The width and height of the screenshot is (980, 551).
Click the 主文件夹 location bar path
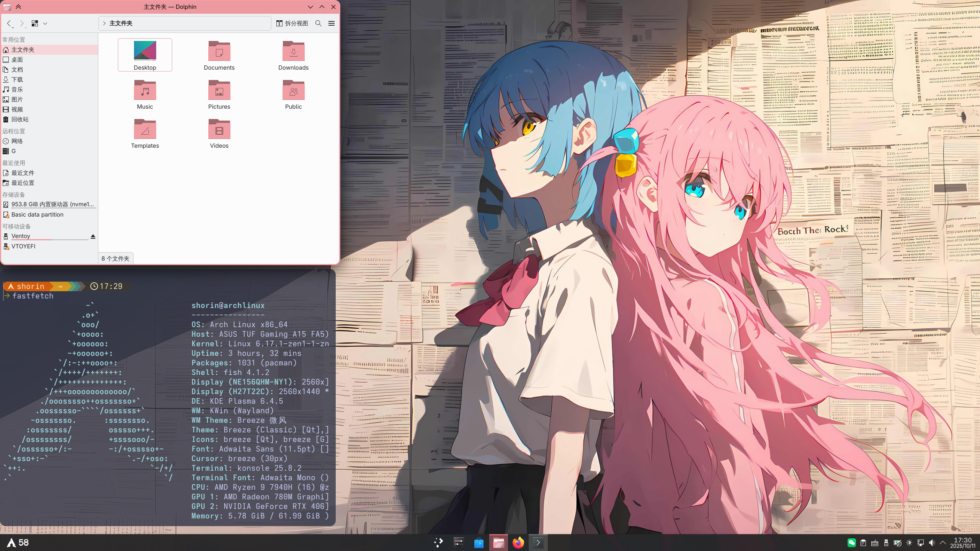(121, 23)
